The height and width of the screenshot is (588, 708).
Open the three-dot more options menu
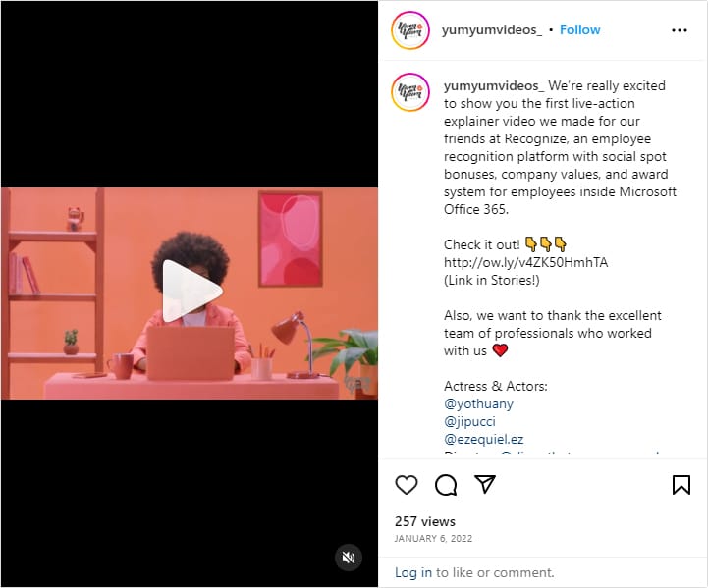(680, 30)
